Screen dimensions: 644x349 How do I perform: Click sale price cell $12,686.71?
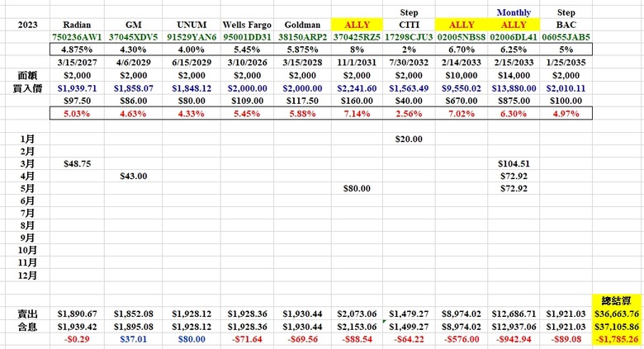coord(514,314)
